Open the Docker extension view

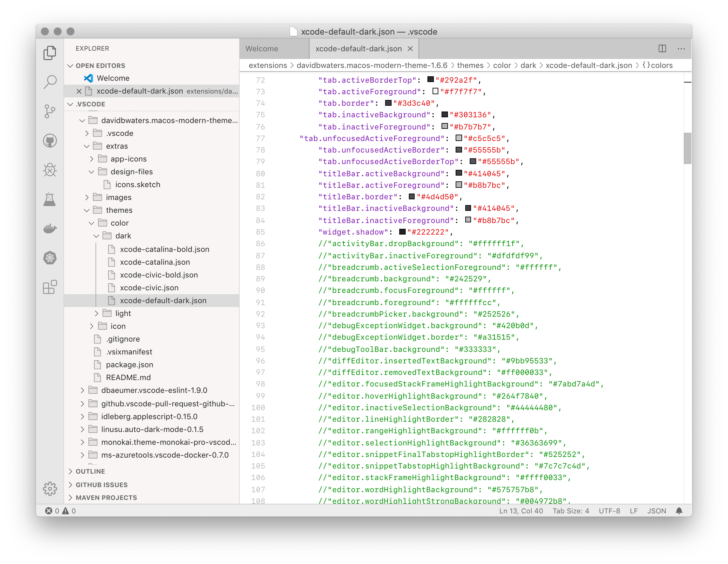click(50, 228)
